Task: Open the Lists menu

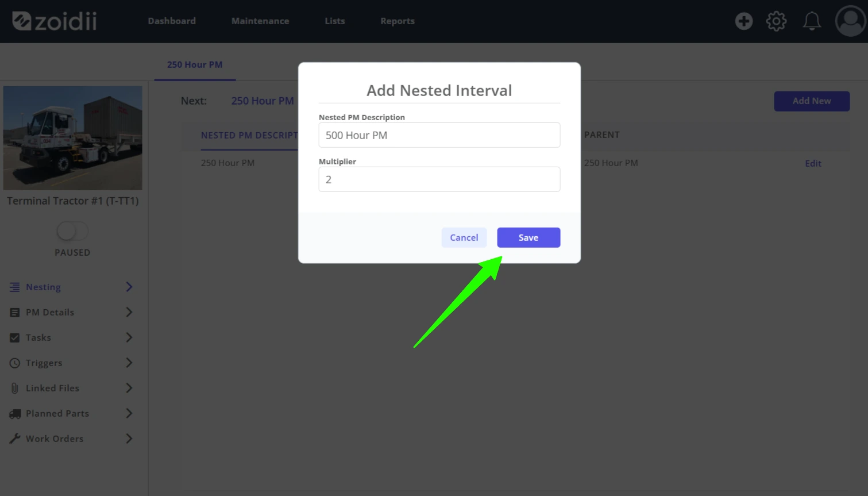Action: click(x=335, y=21)
